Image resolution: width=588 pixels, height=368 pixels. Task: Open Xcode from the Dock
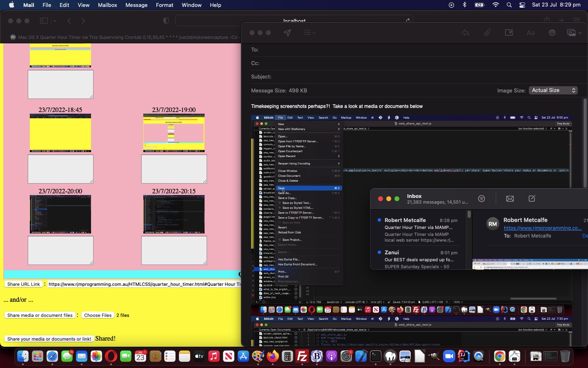coord(361,357)
